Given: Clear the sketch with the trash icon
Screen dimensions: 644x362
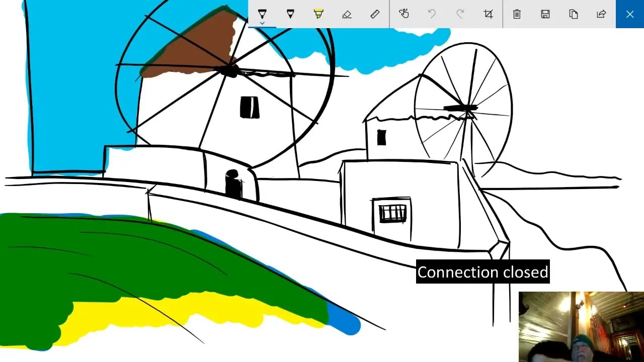Looking at the screenshot, I should click(517, 14).
